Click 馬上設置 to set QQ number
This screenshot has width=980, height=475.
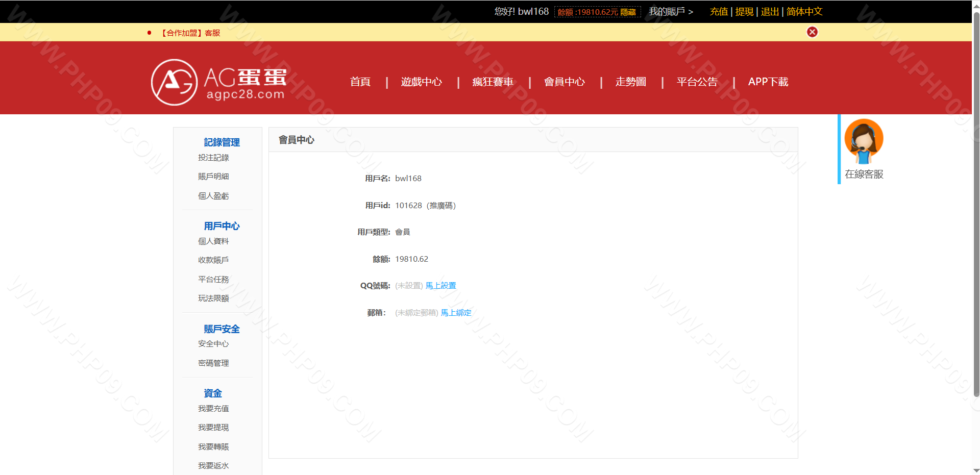pos(440,286)
